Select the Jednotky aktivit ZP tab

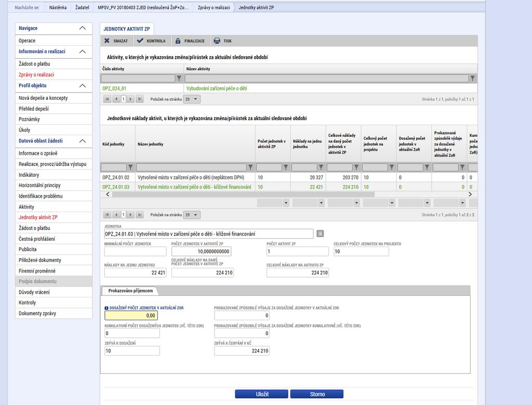tap(127, 29)
